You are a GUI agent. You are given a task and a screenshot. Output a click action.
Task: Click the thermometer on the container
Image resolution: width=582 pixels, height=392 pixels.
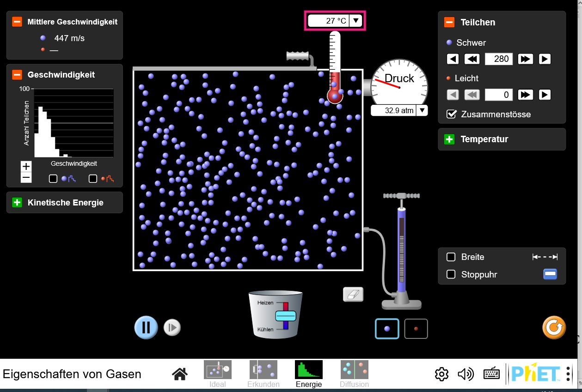(x=335, y=67)
